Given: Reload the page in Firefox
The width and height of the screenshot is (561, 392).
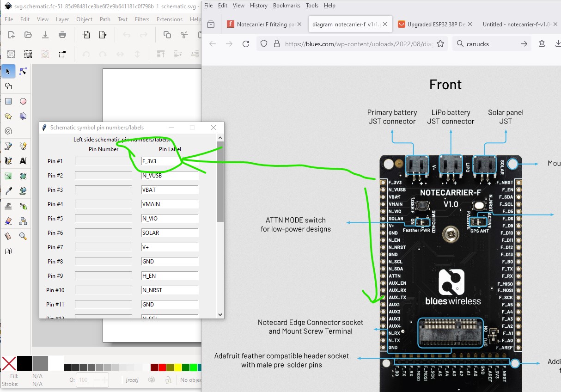Looking at the screenshot, I should click(x=246, y=44).
